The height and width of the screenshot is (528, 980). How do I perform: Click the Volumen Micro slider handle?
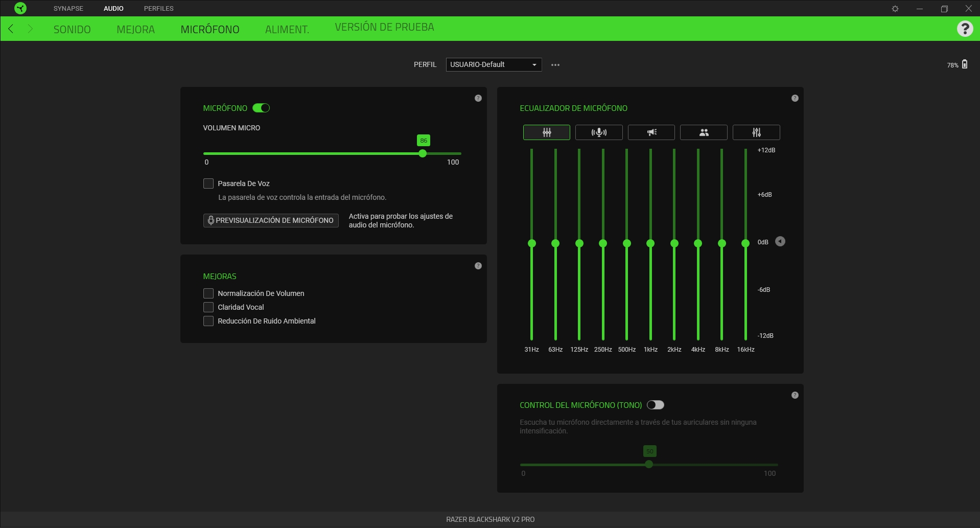coord(423,153)
